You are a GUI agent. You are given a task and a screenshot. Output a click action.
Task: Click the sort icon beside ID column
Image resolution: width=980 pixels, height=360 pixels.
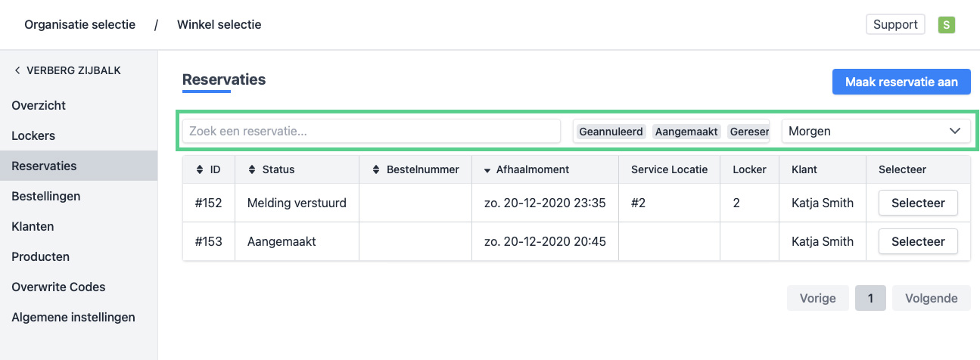[200, 169]
